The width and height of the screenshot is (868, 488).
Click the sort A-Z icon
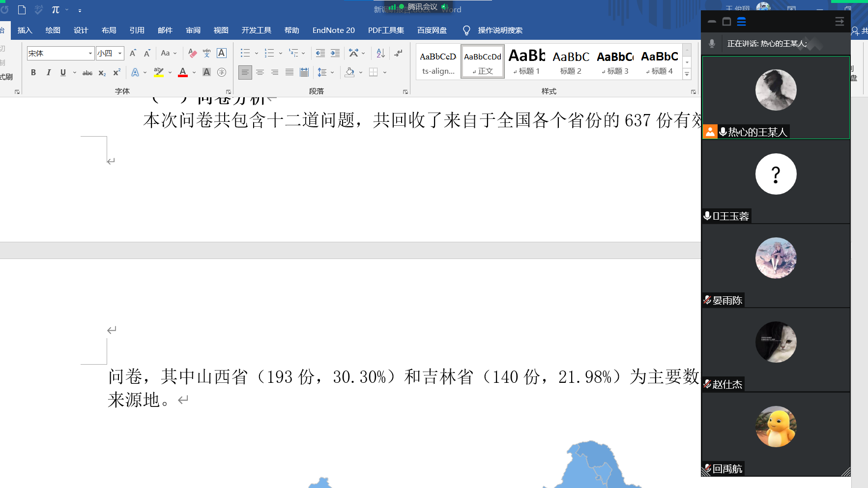(x=380, y=53)
